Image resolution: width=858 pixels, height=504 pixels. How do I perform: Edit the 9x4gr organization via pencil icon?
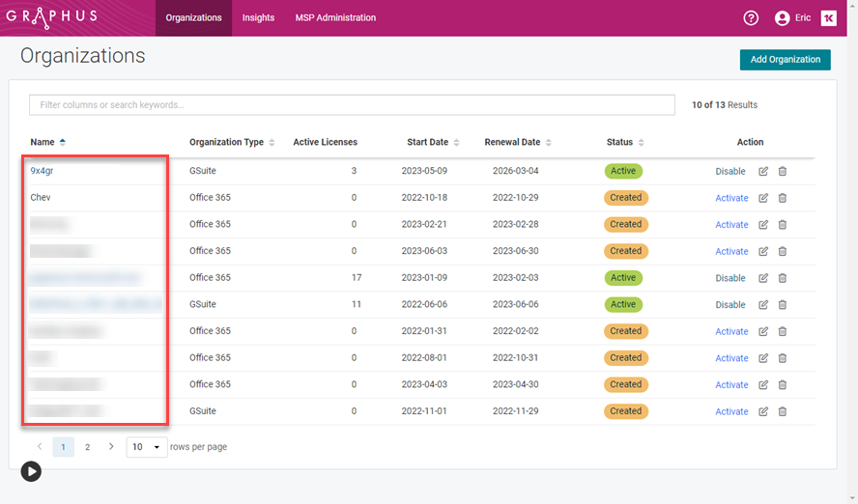coord(763,172)
